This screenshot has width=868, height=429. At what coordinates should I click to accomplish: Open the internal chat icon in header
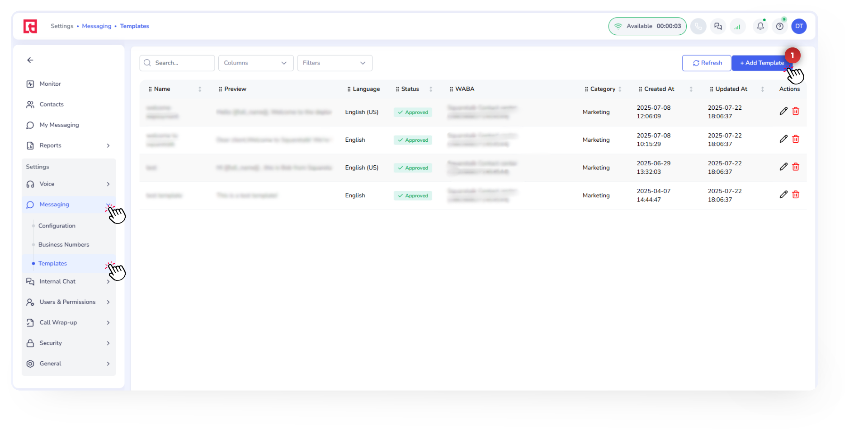tap(718, 26)
